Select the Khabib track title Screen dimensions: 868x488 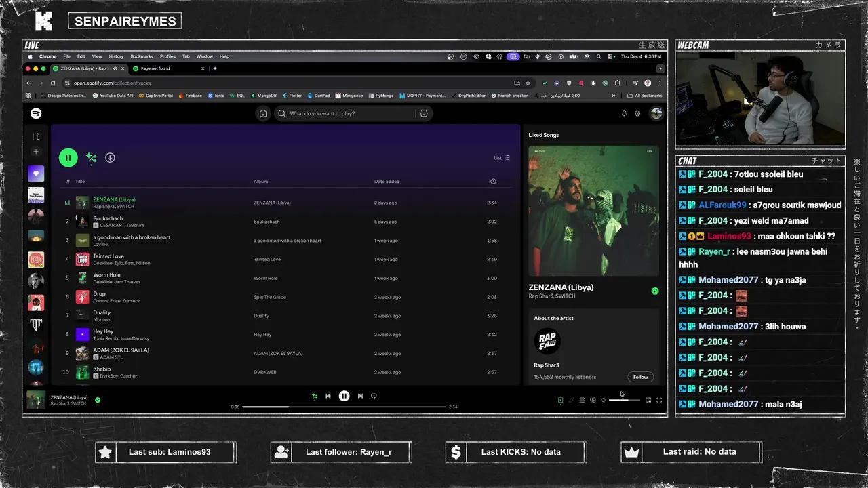pyautogui.click(x=102, y=369)
